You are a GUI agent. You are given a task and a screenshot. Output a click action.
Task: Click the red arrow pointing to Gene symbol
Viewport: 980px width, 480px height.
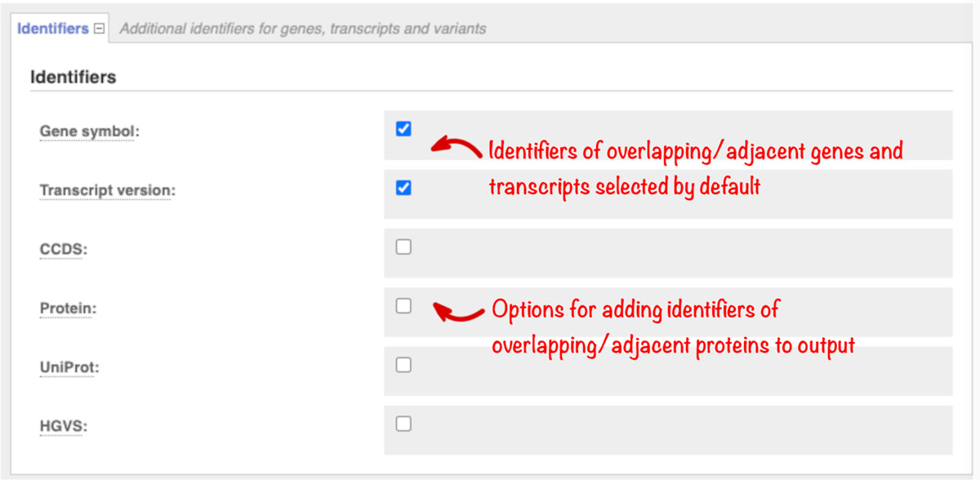[x=456, y=146]
